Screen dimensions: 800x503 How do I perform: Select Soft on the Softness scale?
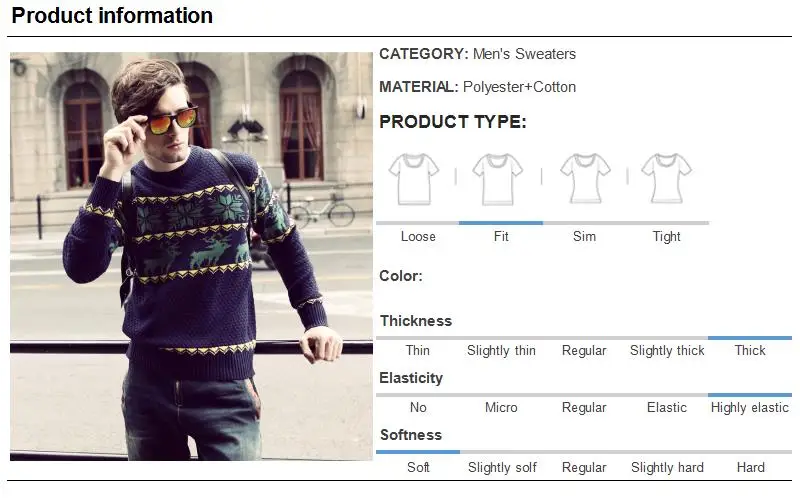[418, 467]
